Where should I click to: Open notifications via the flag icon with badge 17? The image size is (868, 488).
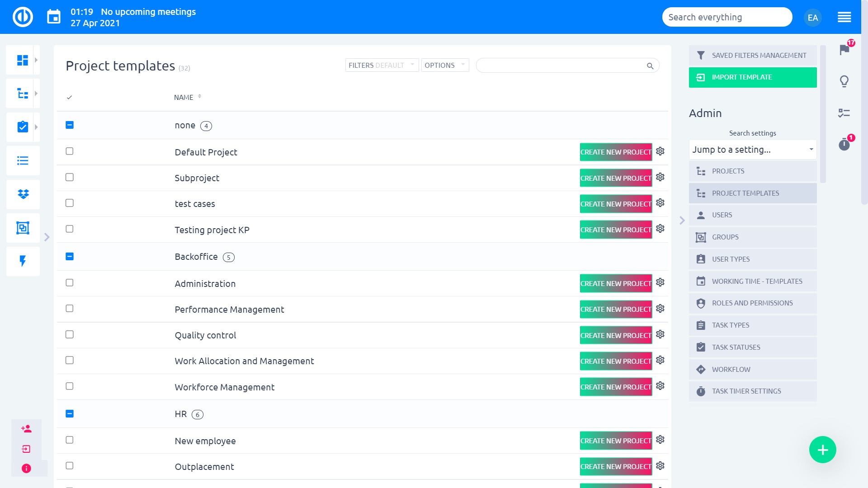[844, 51]
